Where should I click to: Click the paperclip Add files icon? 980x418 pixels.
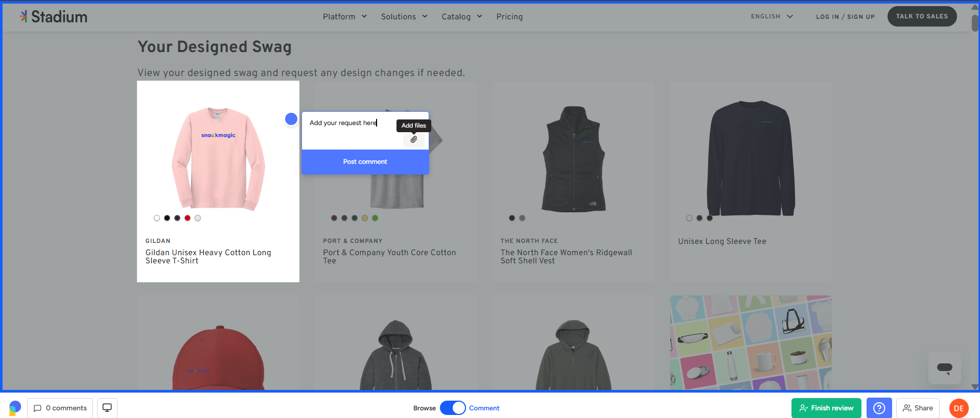tap(413, 139)
